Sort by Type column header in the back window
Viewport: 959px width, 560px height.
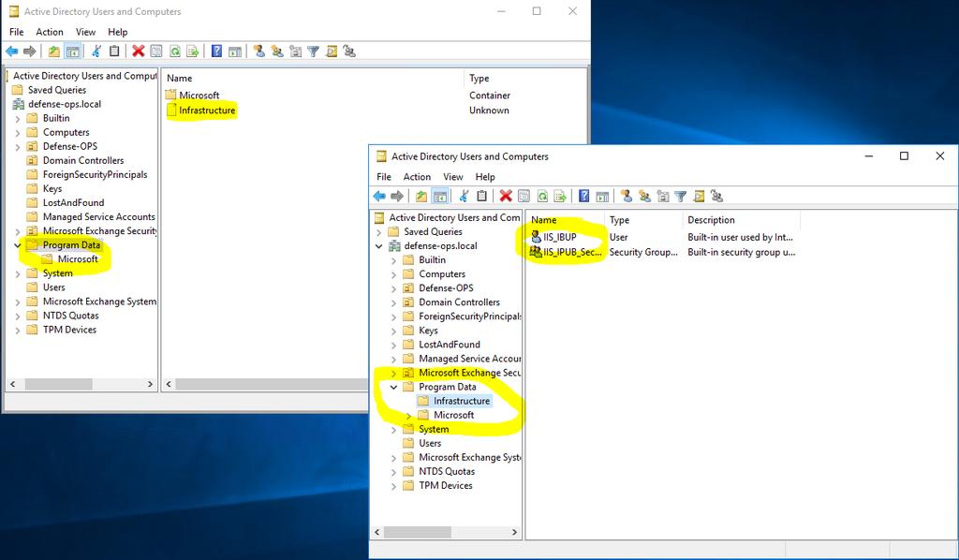pos(479,79)
